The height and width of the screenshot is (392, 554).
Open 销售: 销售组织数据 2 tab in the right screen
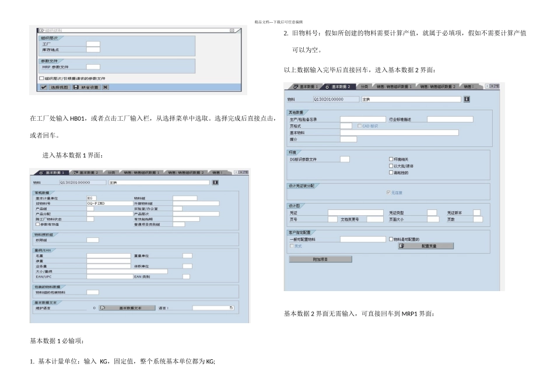point(437,86)
